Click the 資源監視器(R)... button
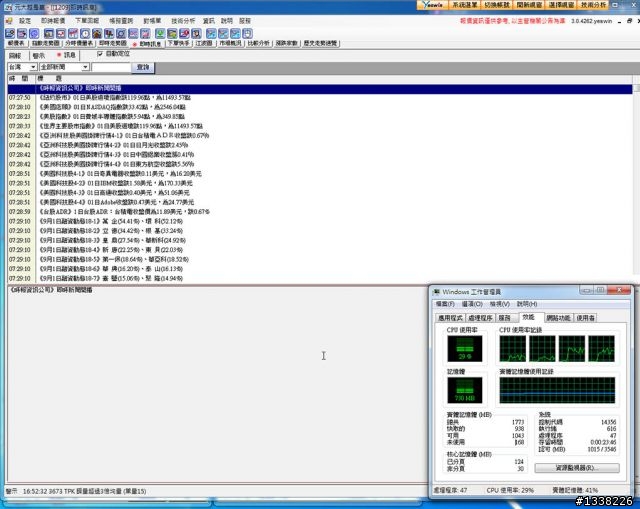The image size is (640, 509). pyautogui.click(x=577, y=468)
